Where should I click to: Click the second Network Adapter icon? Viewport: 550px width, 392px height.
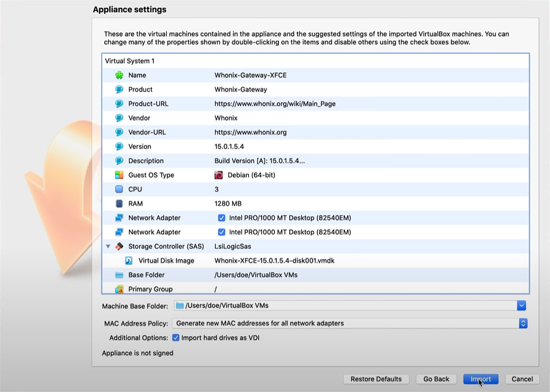click(119, 232)
